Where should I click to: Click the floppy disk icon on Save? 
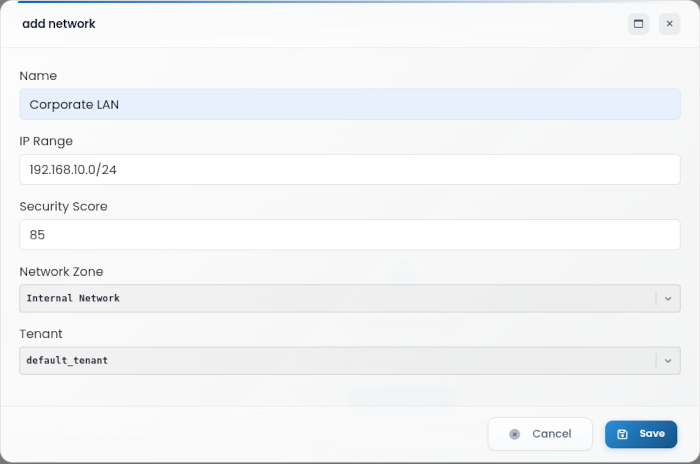click(622, 434)
